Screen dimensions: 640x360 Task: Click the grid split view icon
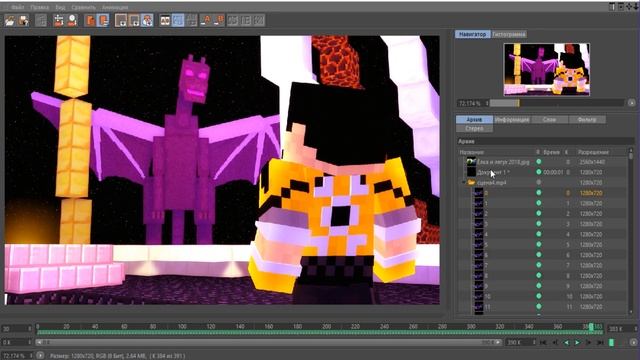click(x=191, y=20)
